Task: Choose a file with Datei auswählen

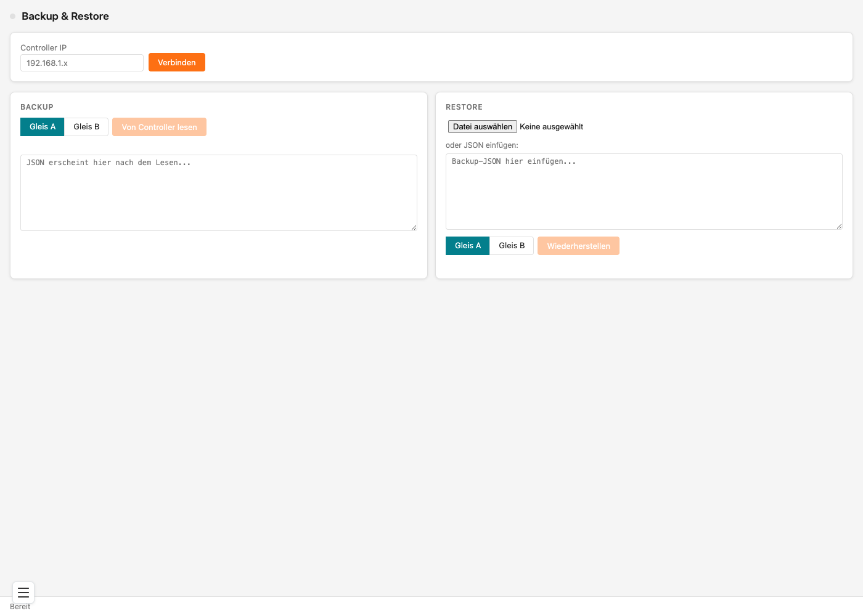Action: click(x=483, y=127)
